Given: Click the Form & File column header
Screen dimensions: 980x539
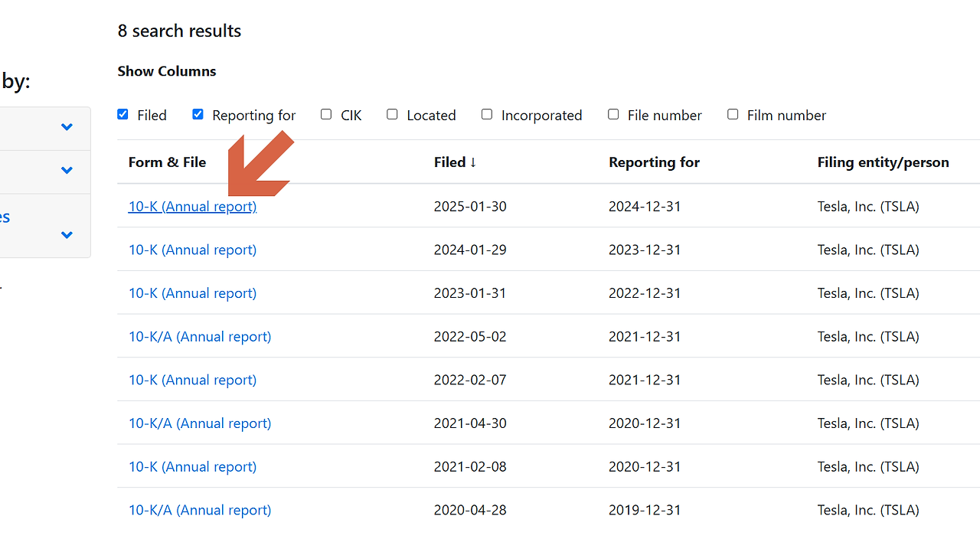Looking at the screenshot, I should click(167, 162).
